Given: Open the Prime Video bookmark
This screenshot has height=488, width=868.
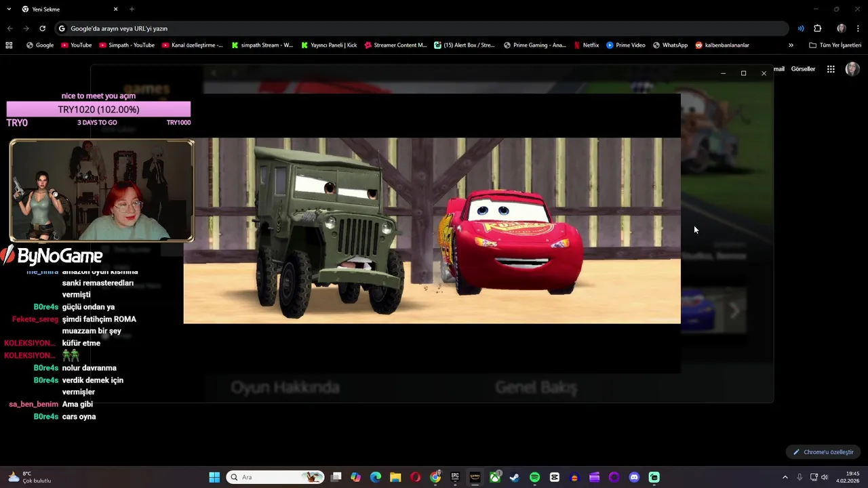Looking at the screenshot, I should pyautogui.click(x=625, y=45).
